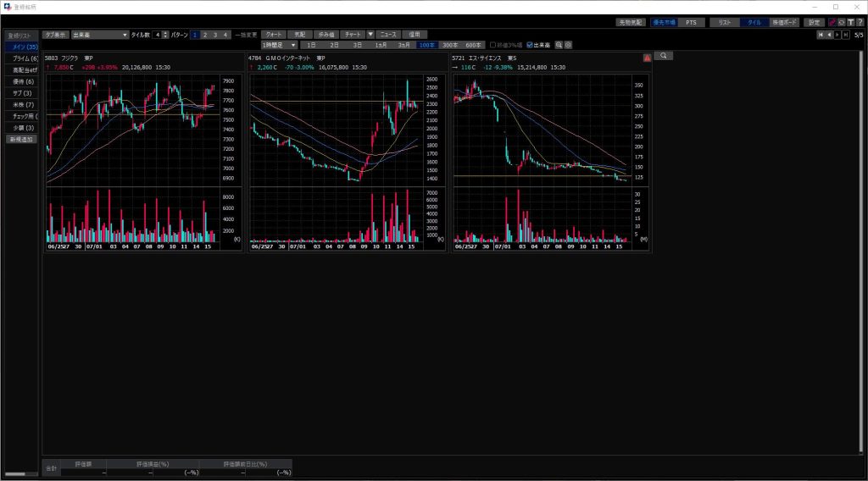Click the タイル数 number stepper field
The width and height of the screenshot is (868, 481).
[157, 35]
